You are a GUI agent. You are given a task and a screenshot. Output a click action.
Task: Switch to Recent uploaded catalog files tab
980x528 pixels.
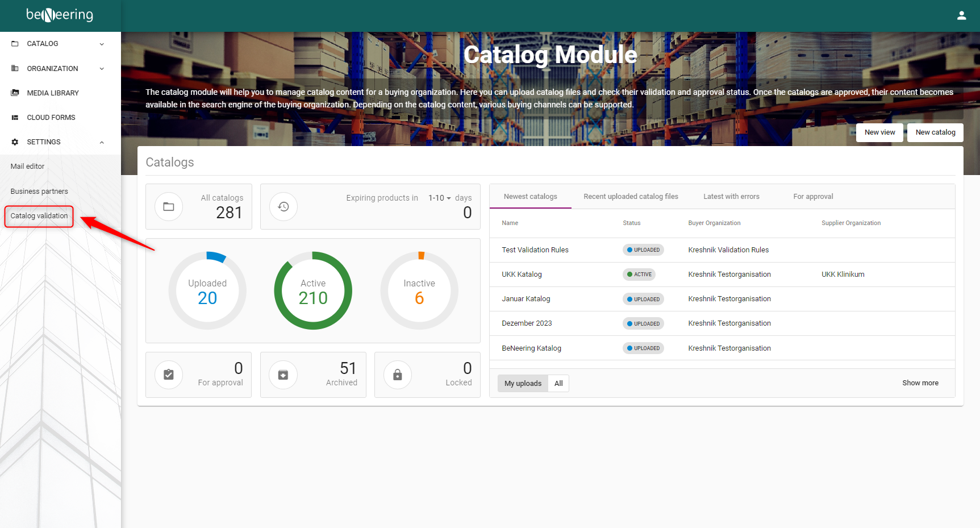point(631,197)
